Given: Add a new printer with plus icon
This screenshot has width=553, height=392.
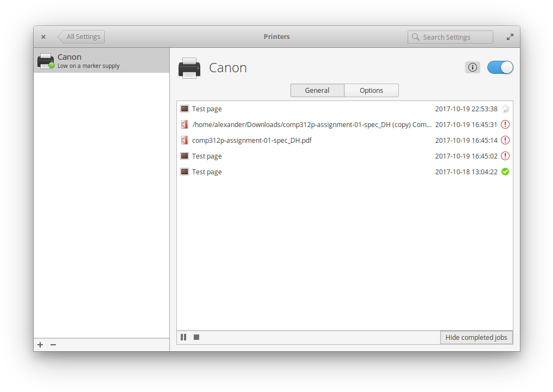Looking at the screenshot, I should tap(40, 345).
